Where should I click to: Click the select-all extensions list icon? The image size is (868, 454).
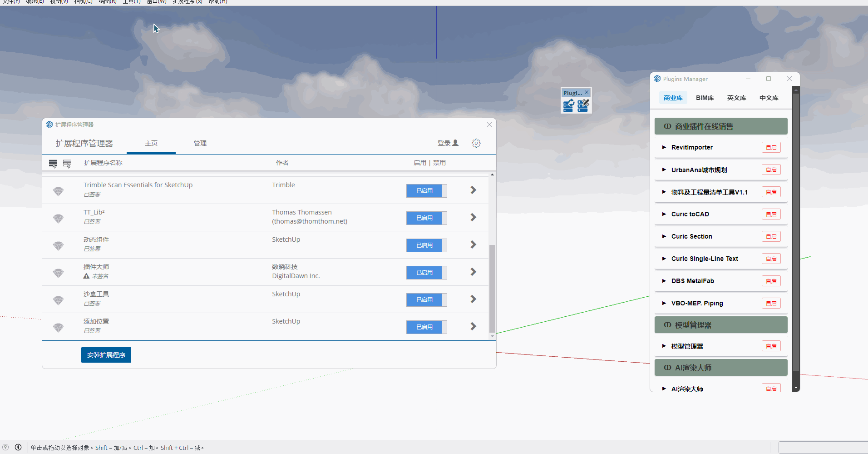[53, 164]
